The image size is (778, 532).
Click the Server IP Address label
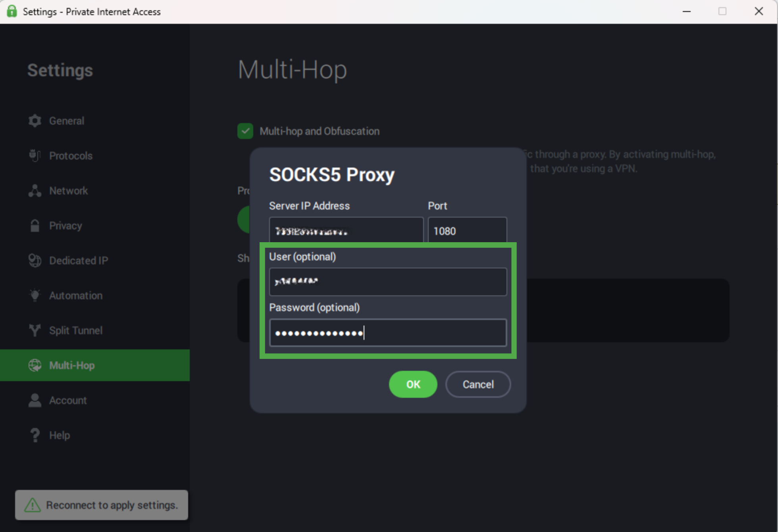(309, 206)
